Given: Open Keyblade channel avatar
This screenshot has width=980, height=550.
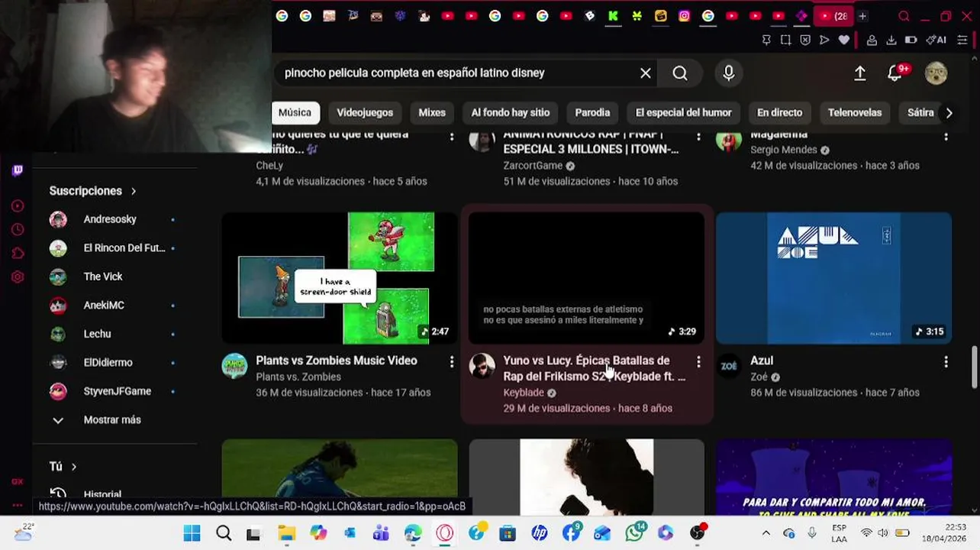Looking at the screenshot, I should coord(482,366).
